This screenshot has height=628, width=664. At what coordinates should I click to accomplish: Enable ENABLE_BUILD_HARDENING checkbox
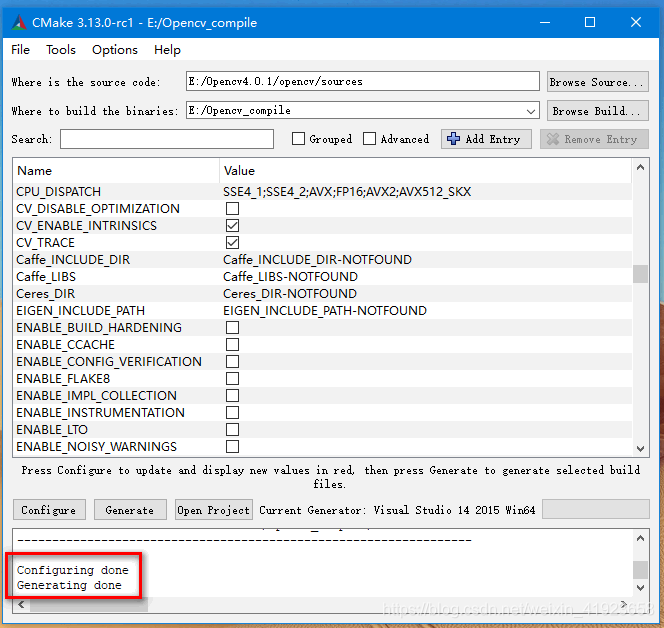tap(232, 327)
